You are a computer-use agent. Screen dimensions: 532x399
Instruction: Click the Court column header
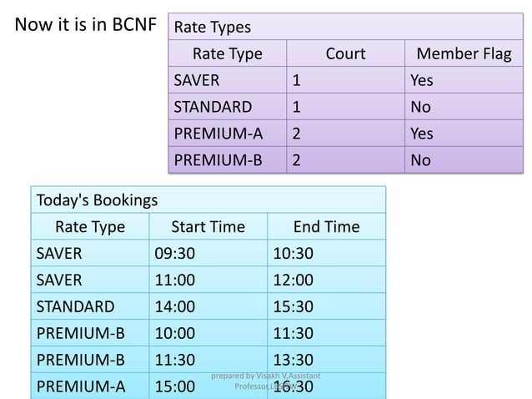pyautogui.click(x=345, y=53)
